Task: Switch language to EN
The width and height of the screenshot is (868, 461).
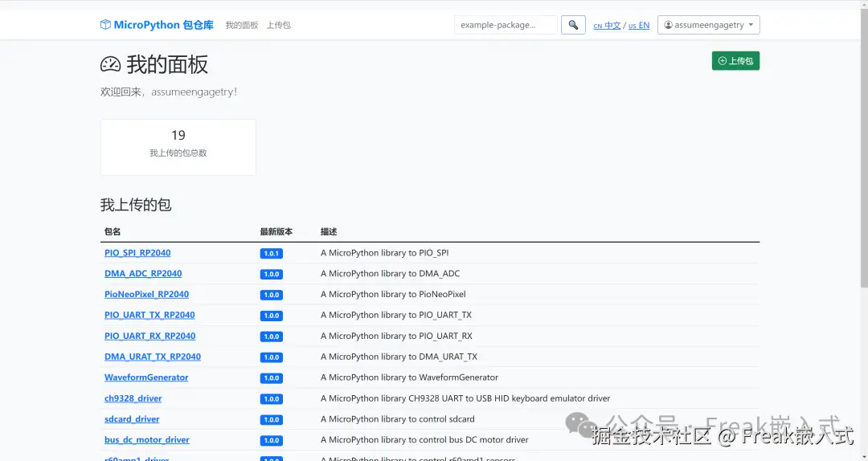Action: coord(639,26)
